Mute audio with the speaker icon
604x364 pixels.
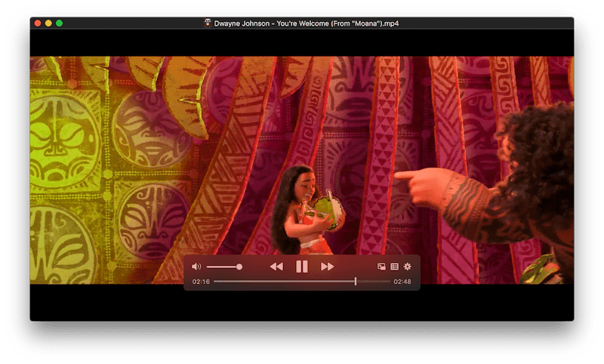click(196, 267)
